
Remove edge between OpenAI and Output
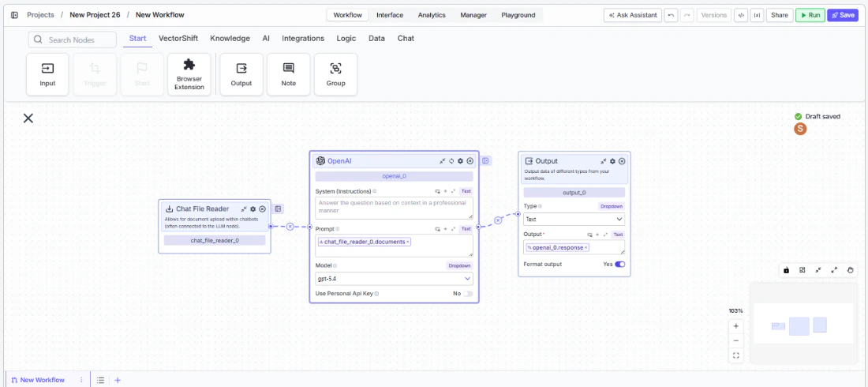(x=498, y=220)
